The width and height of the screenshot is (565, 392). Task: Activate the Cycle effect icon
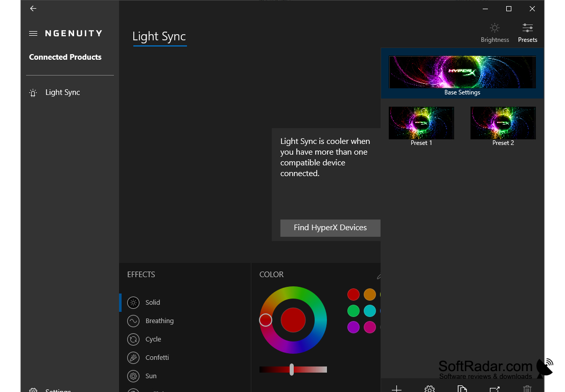point(133,339)
